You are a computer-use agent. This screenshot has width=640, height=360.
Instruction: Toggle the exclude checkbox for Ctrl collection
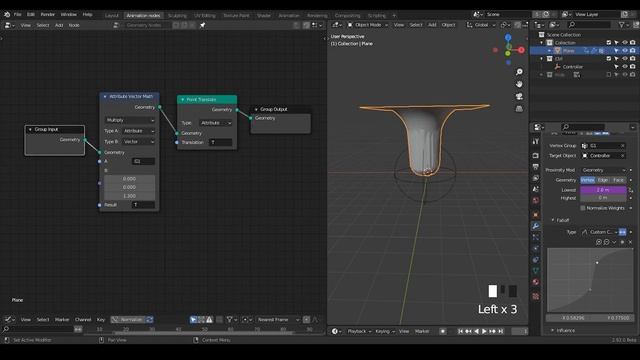point(609,58)
